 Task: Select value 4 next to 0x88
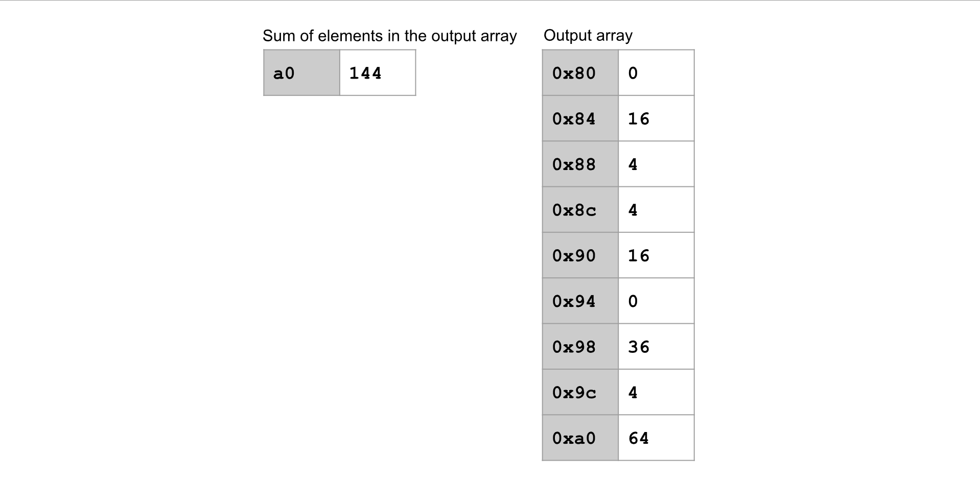(656, 164)
